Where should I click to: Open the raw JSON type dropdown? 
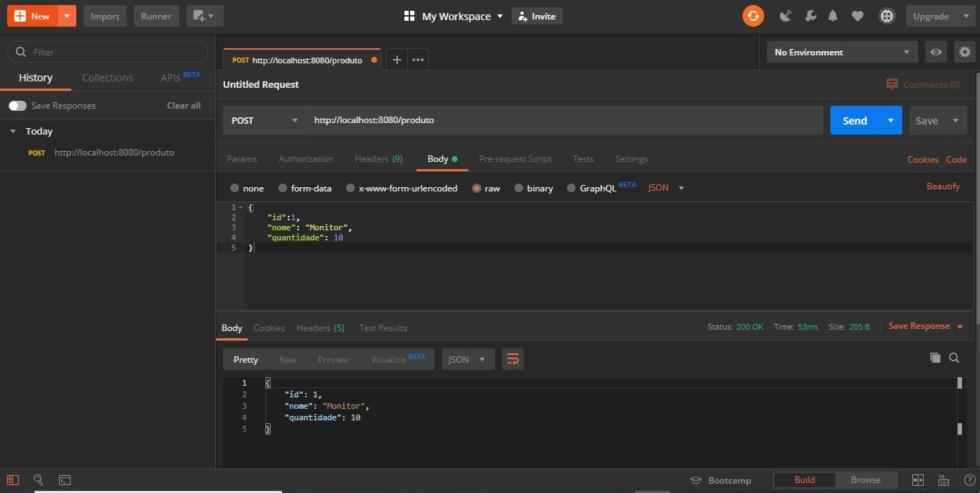click(666, 188)
